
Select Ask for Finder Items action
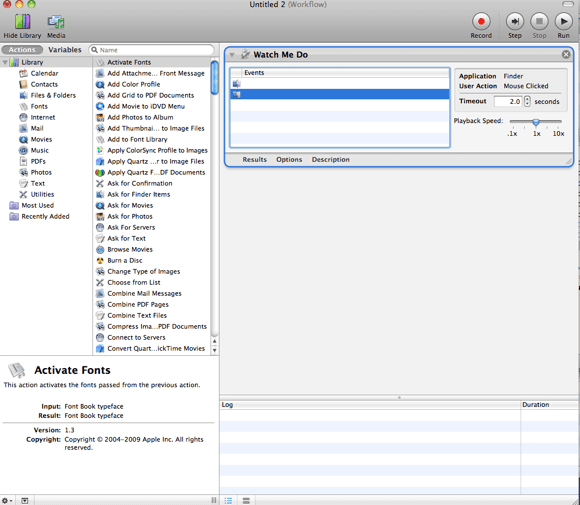(x=152, y=195)
